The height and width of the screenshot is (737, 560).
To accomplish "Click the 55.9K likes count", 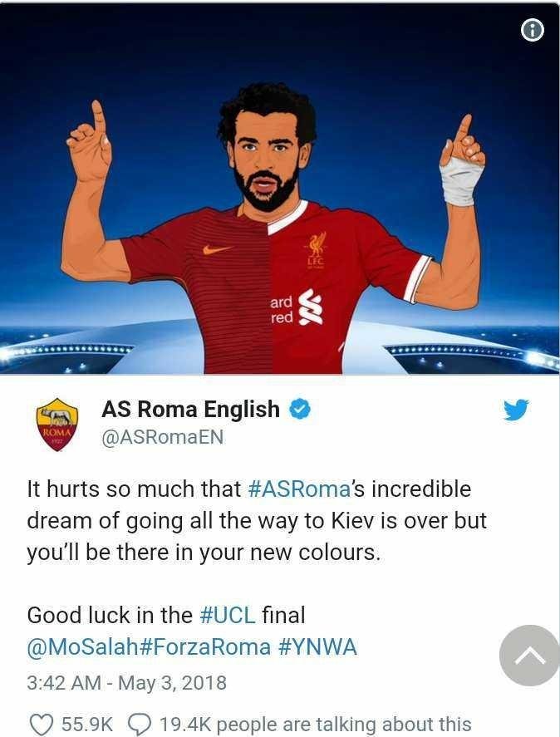I will [x=87, y=725].
